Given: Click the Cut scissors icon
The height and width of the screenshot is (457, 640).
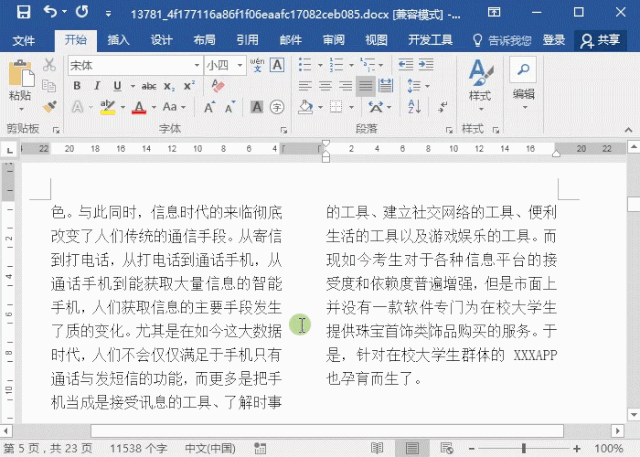Looking at the screenshot, I should pyautogui.click(x=49, y=64).
